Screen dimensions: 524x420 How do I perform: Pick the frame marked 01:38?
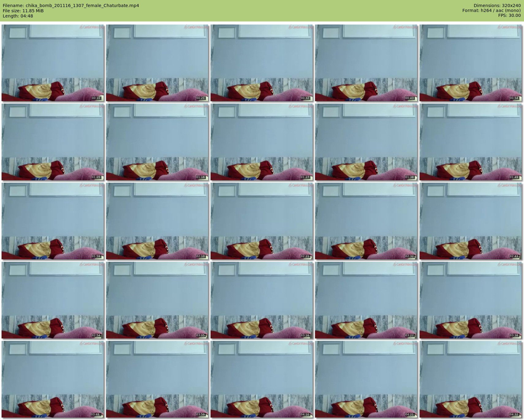(x=366, y=142)
